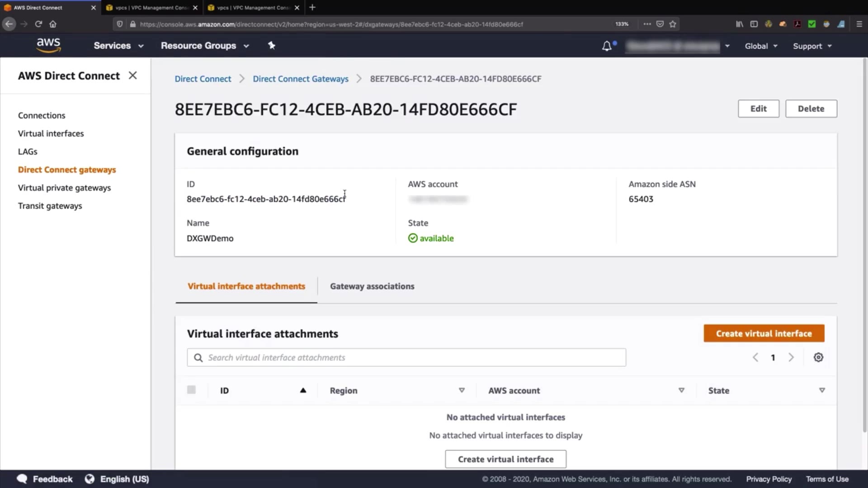Click the browser reload icon

pyautogui.click(x=38, y=24)
